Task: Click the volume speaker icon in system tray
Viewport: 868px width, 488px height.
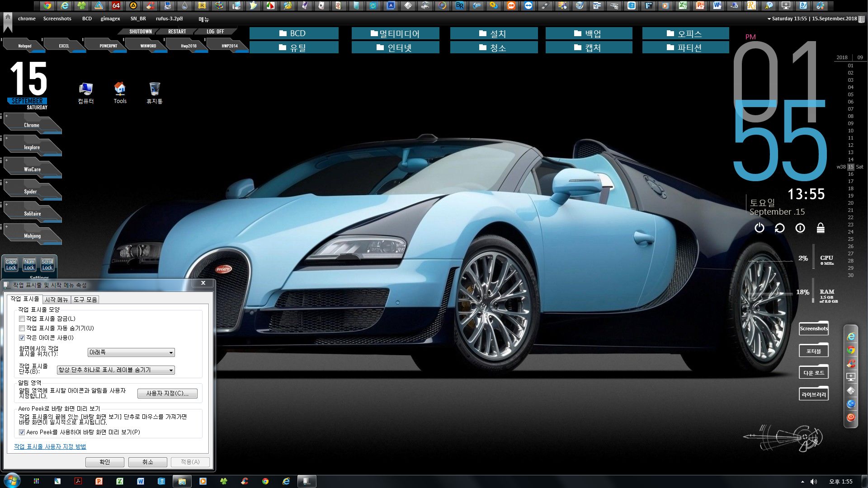Action: [814, 482]
